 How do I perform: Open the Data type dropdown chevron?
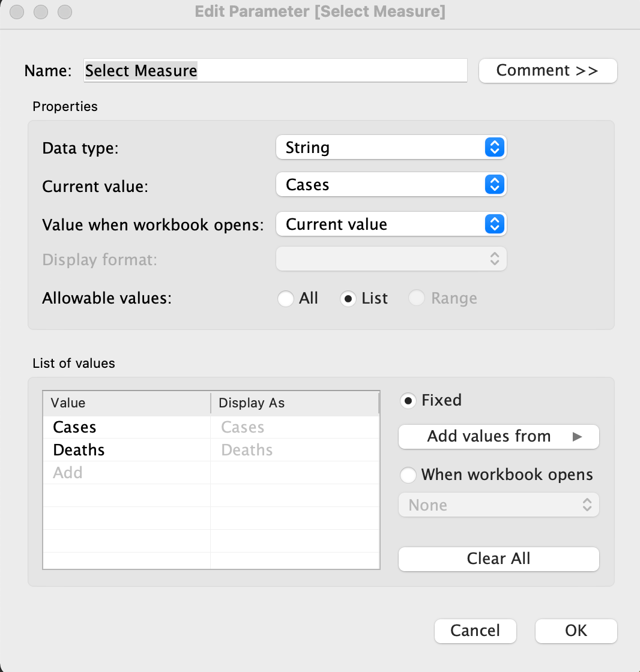coord(495,147)
